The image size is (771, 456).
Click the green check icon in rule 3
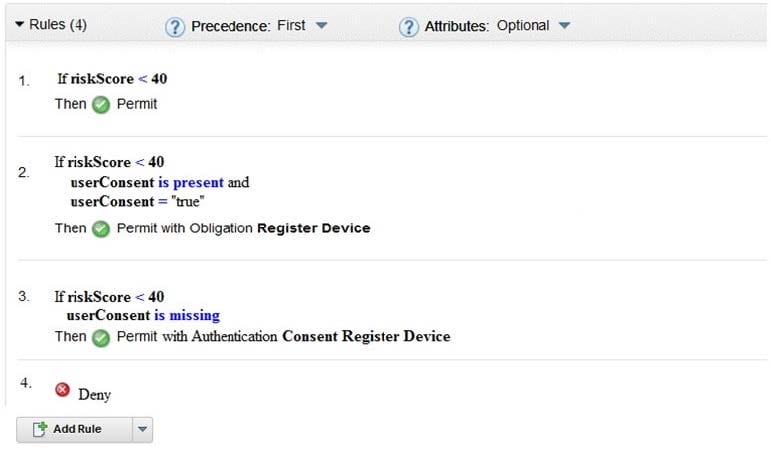point(100,337)
